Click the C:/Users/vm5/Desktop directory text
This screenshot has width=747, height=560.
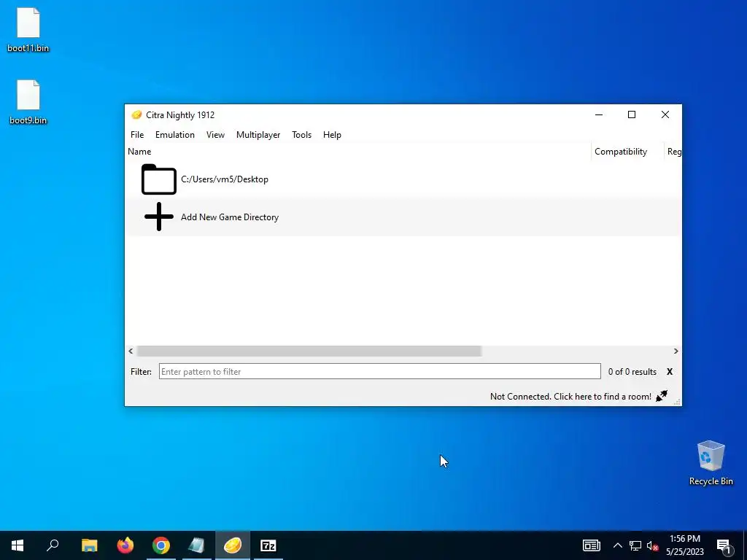pyautogui.click(x=225, y=179)
